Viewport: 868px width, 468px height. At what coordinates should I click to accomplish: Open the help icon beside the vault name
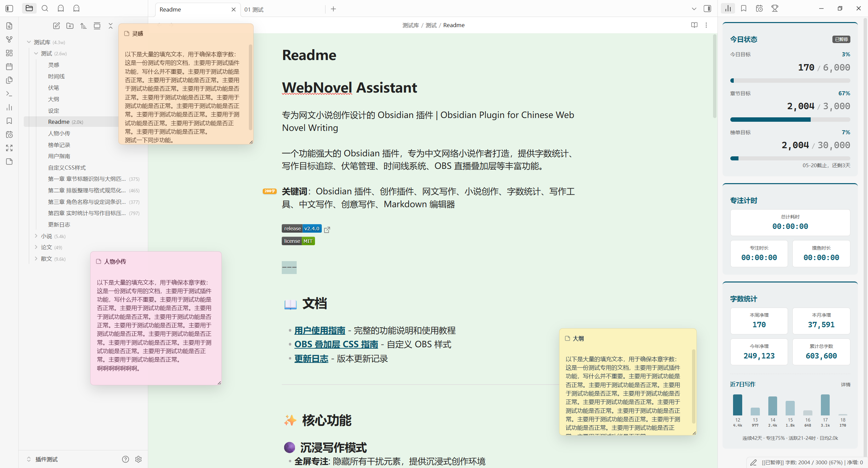(x=125, y=459)
